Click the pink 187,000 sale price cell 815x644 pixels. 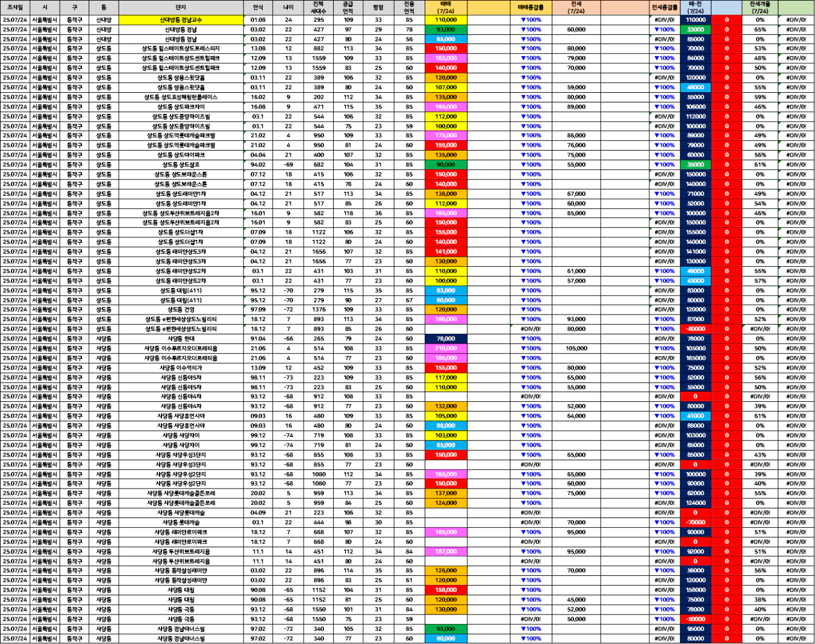(446, 551)
